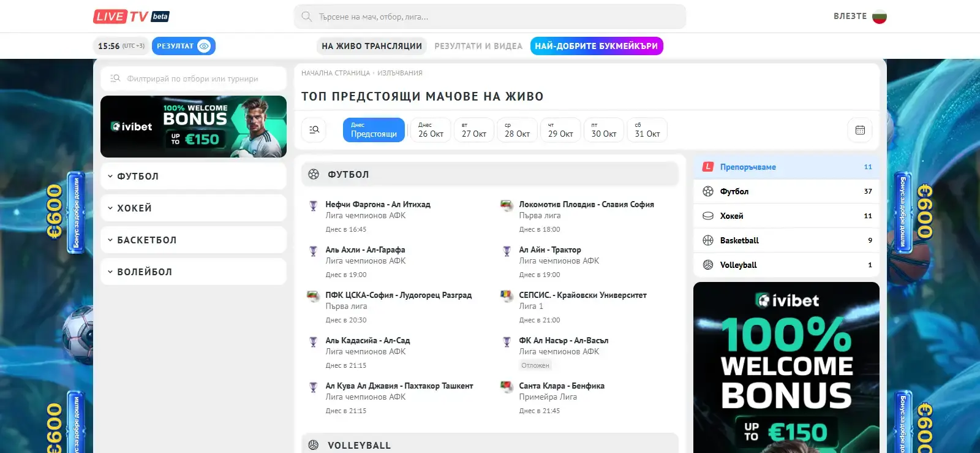
Task: Select Volleyball 1 row in sidebar
Action: tap(786, 265)
